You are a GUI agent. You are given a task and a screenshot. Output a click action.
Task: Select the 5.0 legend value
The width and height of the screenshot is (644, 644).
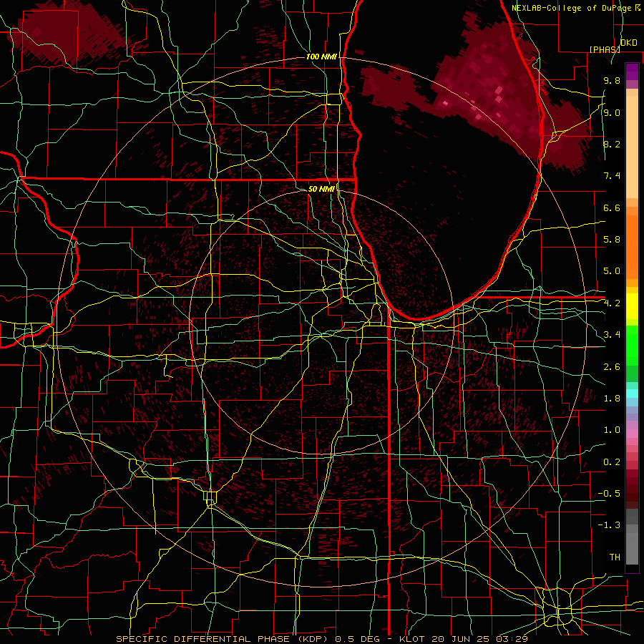point(612,271)
